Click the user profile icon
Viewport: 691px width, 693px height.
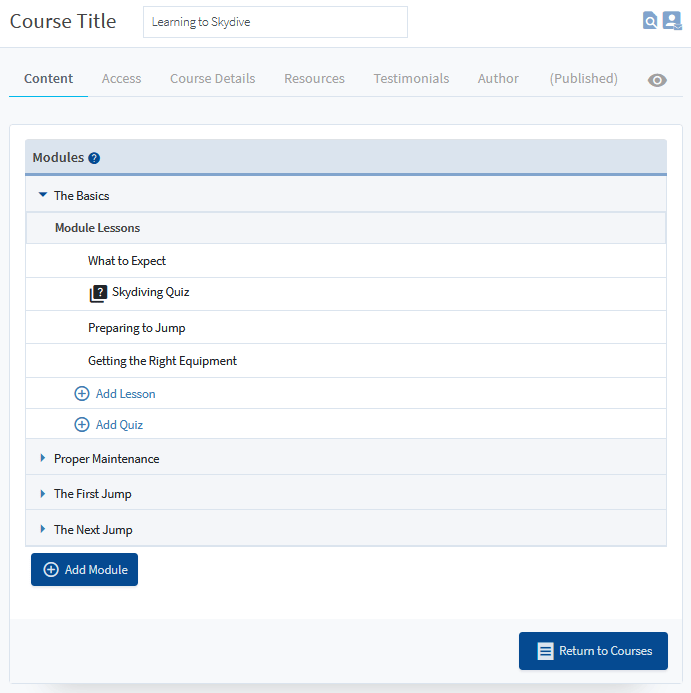tap(672, 20)
